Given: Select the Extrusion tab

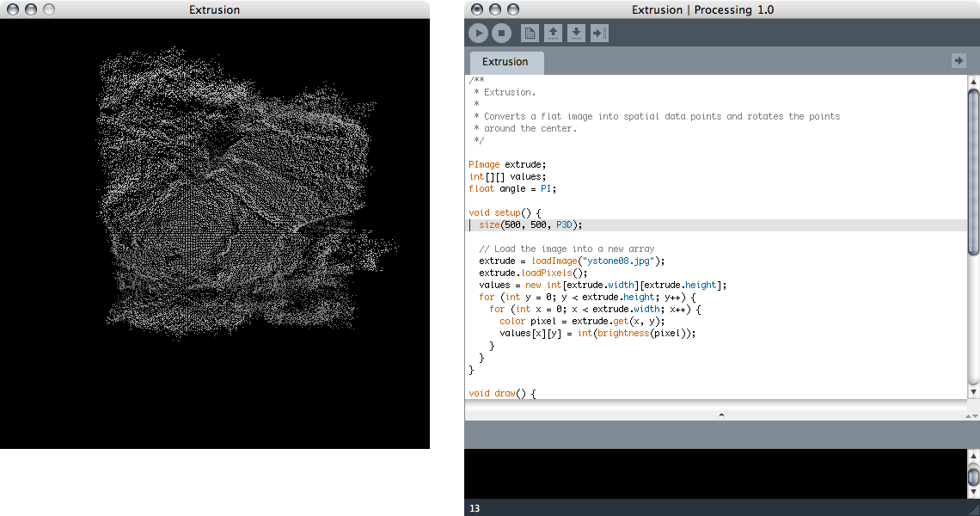Looking at the screenshot, I should [505, 62].
